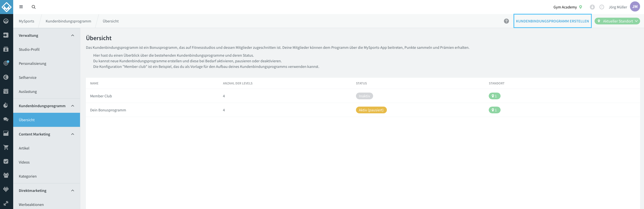Open the Aktueller Standort dropdown

(617, 21)
